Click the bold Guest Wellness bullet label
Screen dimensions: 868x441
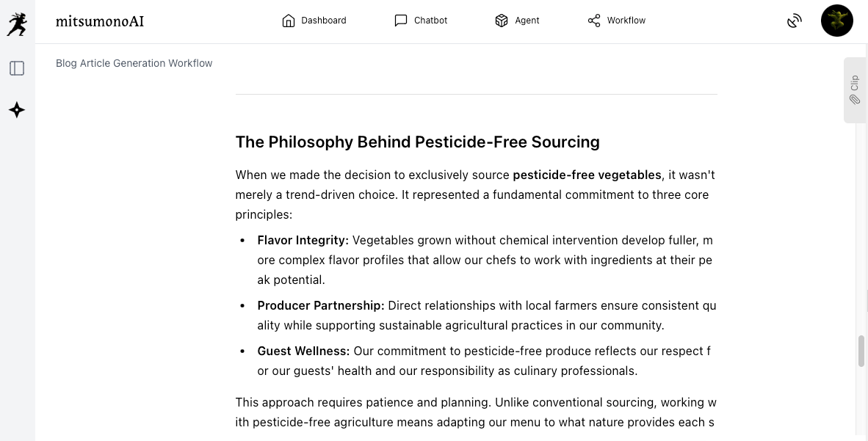click(303, 351)
